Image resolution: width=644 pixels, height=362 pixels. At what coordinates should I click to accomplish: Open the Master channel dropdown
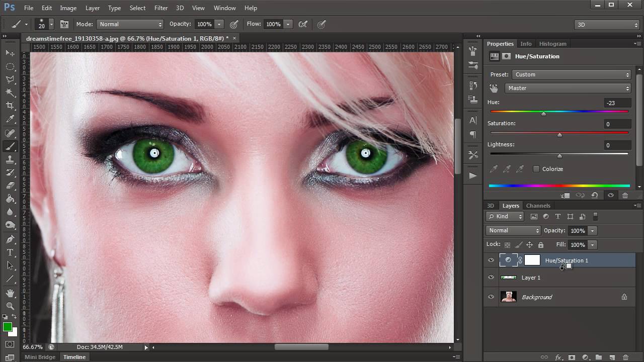point(568,88)
